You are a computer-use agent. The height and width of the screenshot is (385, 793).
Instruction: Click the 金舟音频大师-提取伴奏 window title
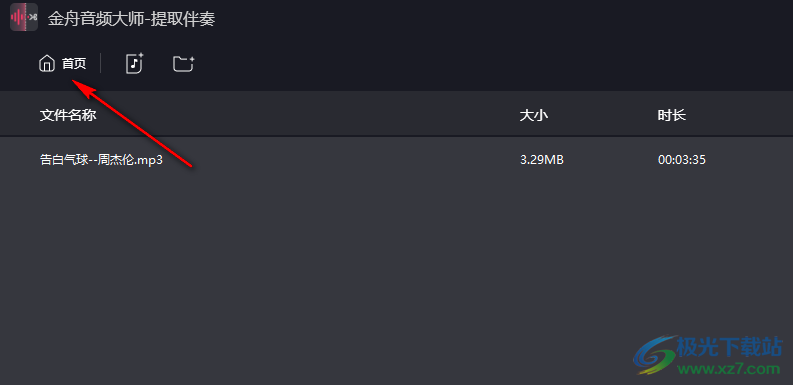[131, 19]
